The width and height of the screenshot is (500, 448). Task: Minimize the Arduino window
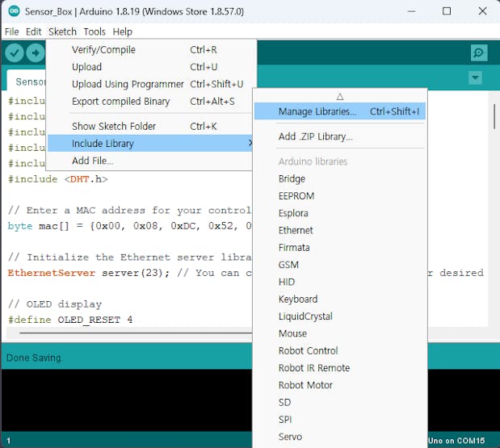411,11
